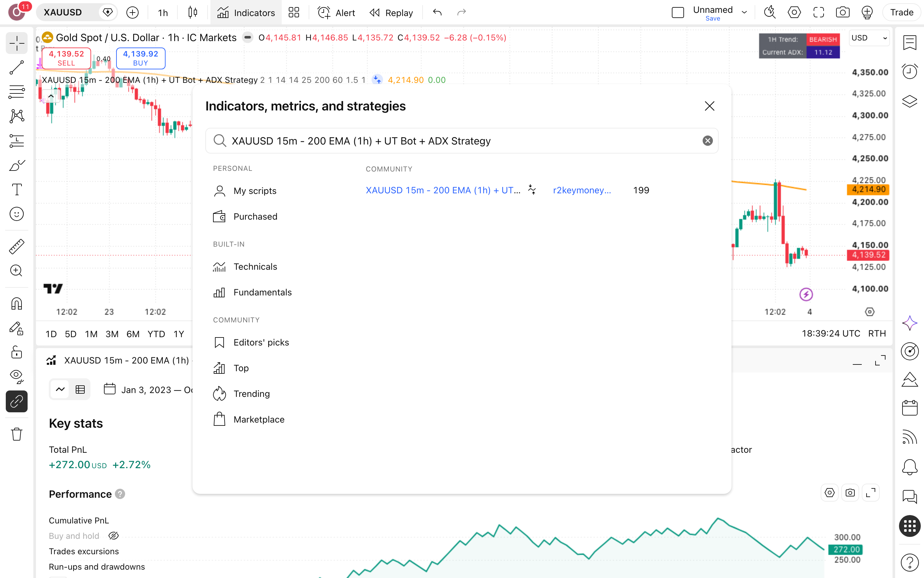Toggle lock all drawing tools

tap(16, 353)
